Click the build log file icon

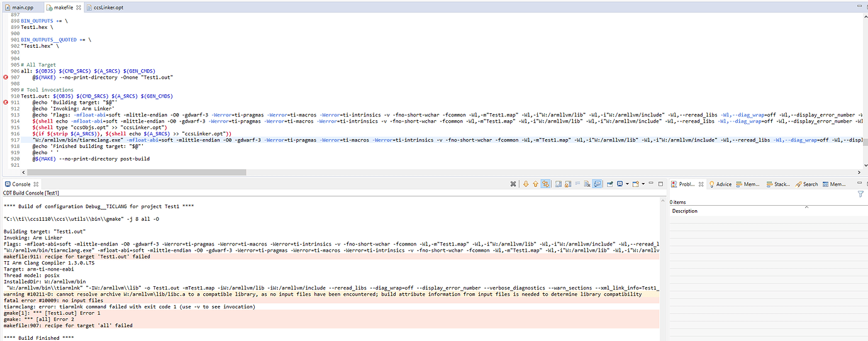click(568, 184)
